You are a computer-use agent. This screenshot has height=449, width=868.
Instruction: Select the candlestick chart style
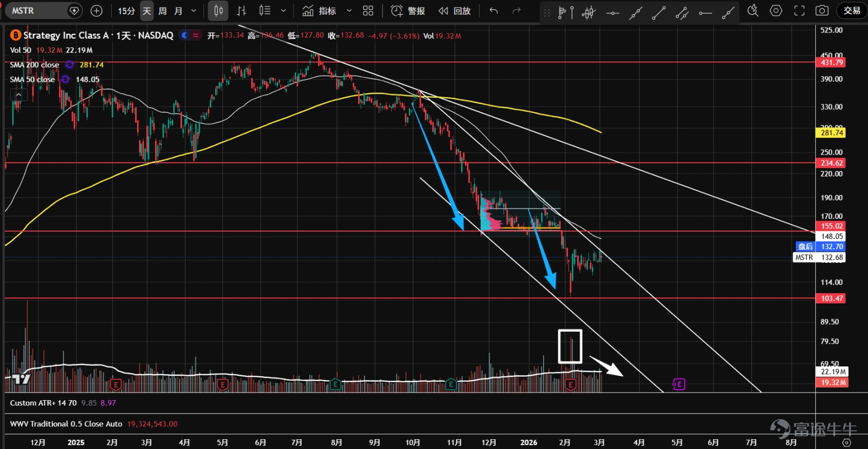(x=218, y=11)
